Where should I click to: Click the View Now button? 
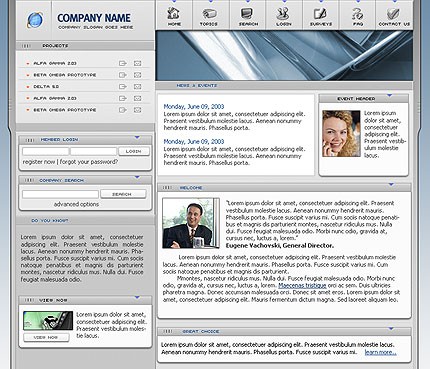pos(46,337)
